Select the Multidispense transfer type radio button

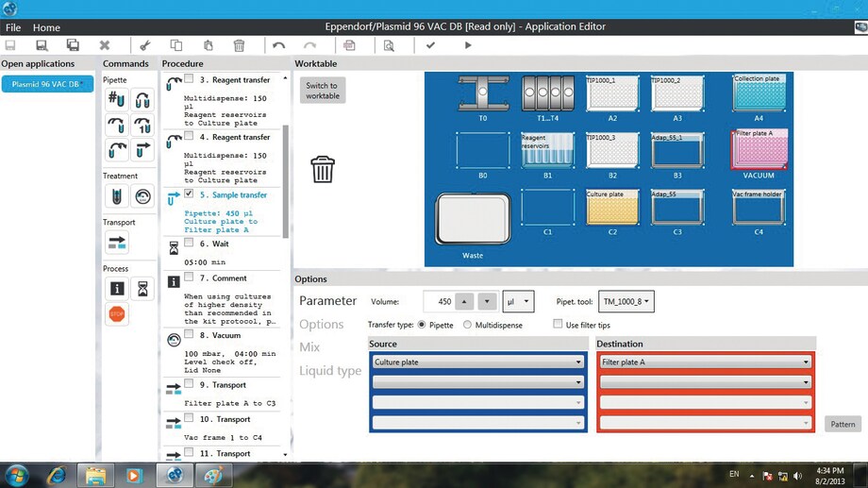click(x=467, y=325)
